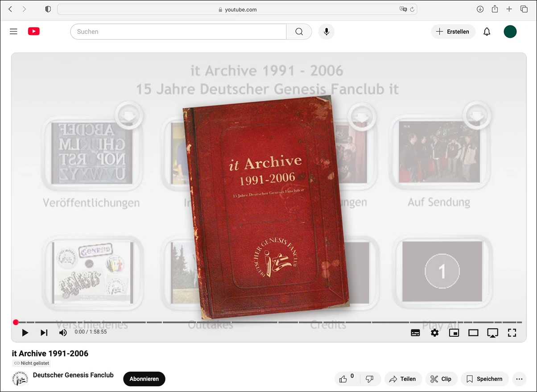Click the Veröffentlichungen menu thumbnail
Image resolution: width=537 pixels, height=392 pixels.
91,153
